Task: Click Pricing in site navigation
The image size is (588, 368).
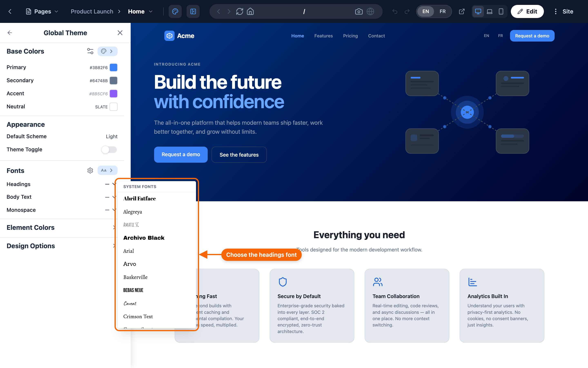Action: click(350, 36)
